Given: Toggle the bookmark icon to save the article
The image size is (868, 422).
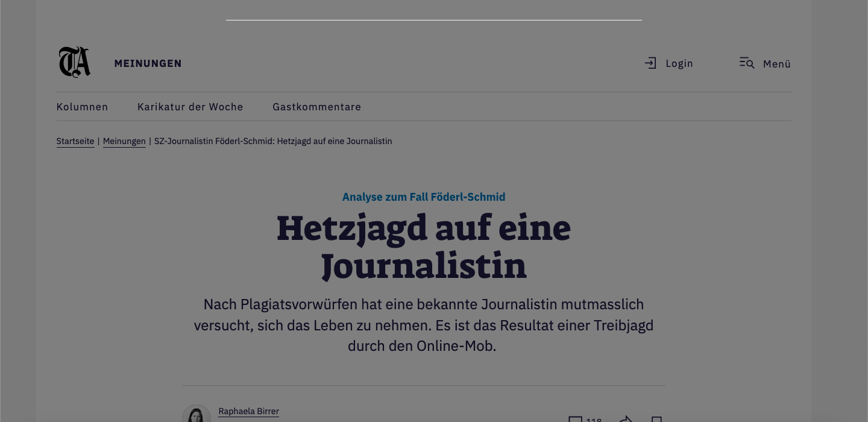Looking at the screenshot, I should 657,420.
